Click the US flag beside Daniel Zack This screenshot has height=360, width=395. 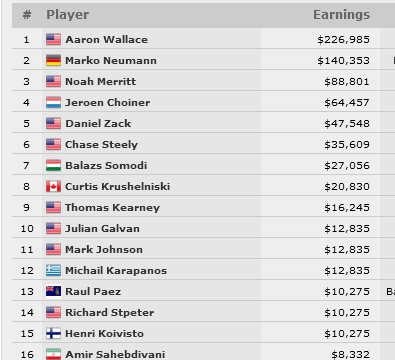[53, 123]
